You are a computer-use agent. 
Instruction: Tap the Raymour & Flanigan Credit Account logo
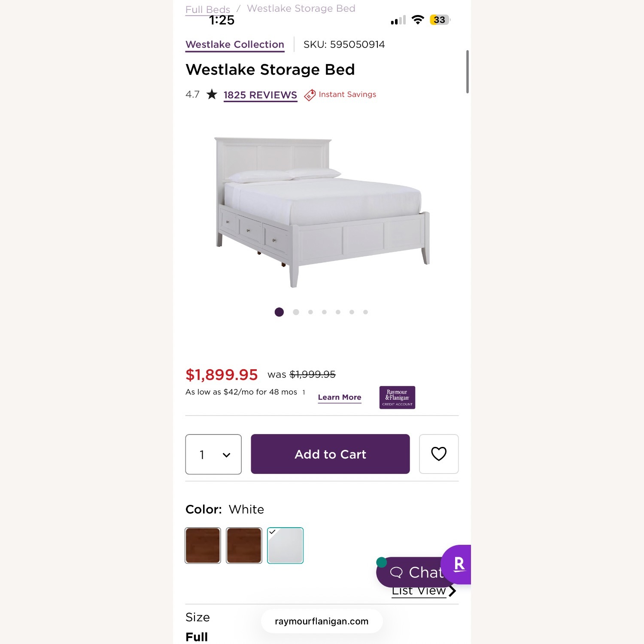pos(397,397)
